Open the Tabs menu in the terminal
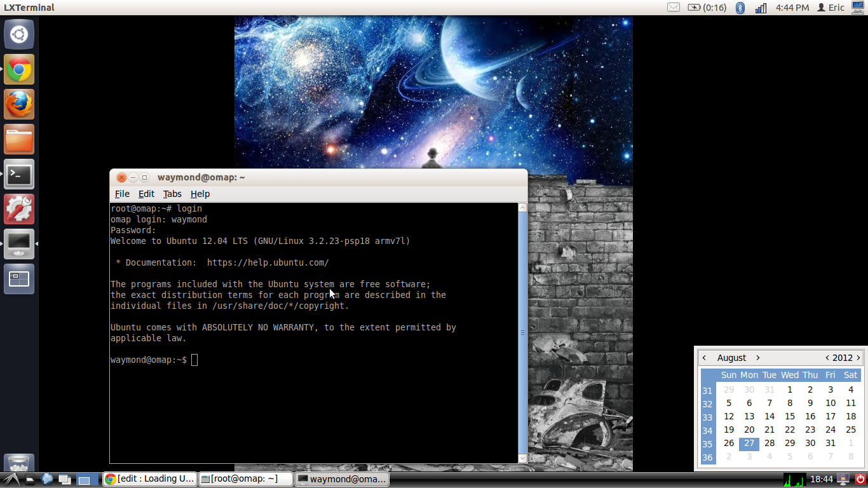The image size is (868, 488). coord(172,194)
